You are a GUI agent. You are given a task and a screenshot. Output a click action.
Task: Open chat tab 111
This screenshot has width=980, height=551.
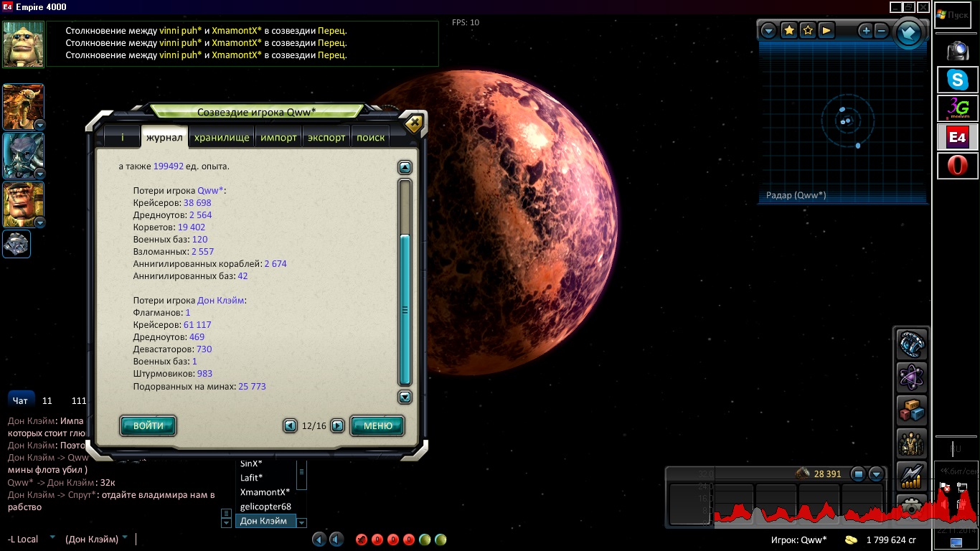point(79,400)
